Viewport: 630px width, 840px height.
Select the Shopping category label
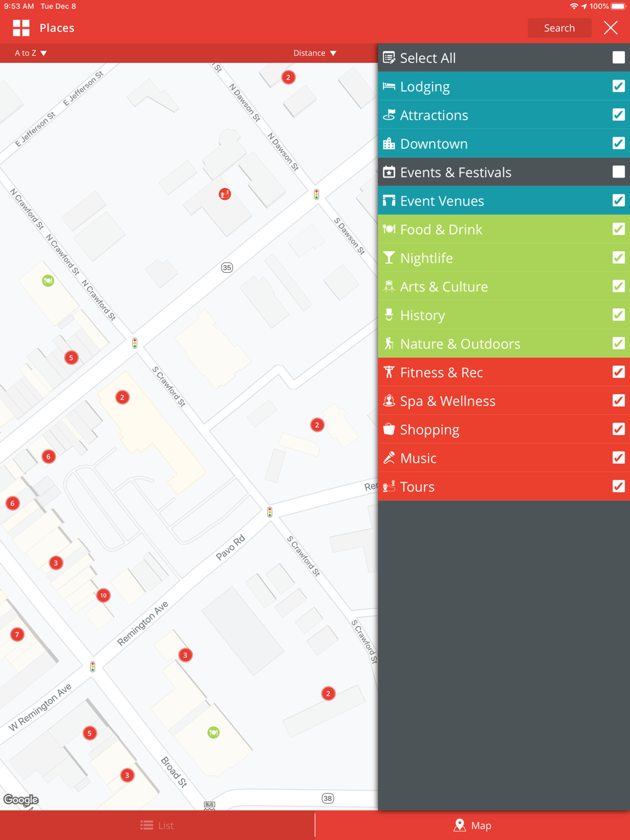430,430
